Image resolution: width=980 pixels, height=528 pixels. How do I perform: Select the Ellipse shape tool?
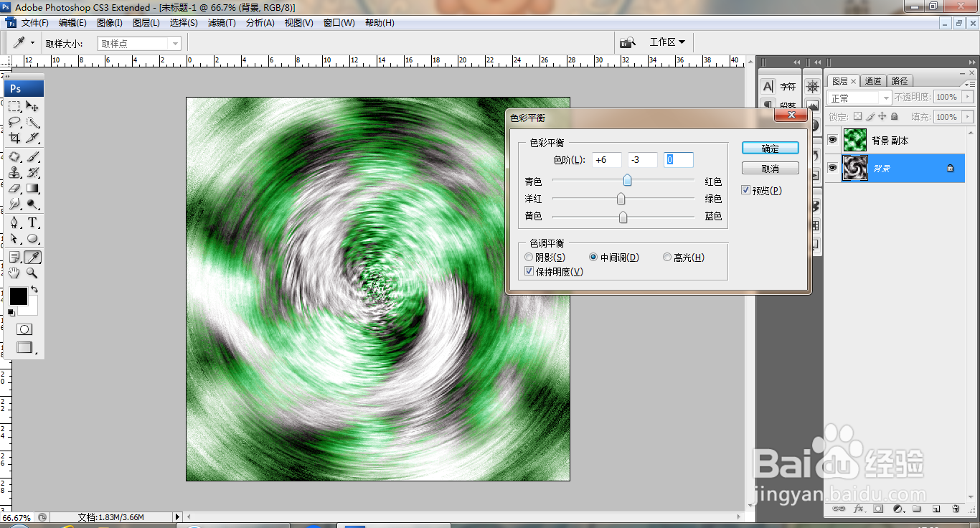[x=33, y=238]
